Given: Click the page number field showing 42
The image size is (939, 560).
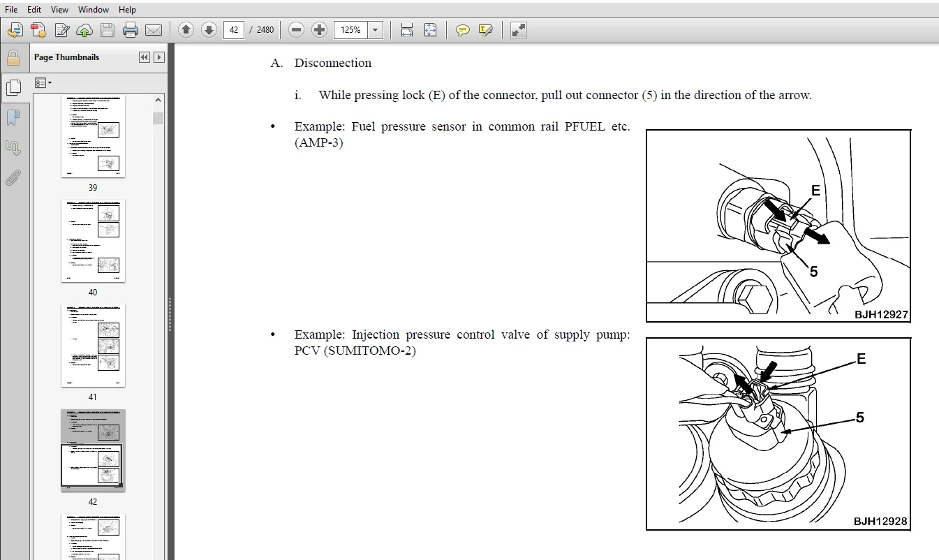Looking at the screenshot, I should [x=234, y=30].
